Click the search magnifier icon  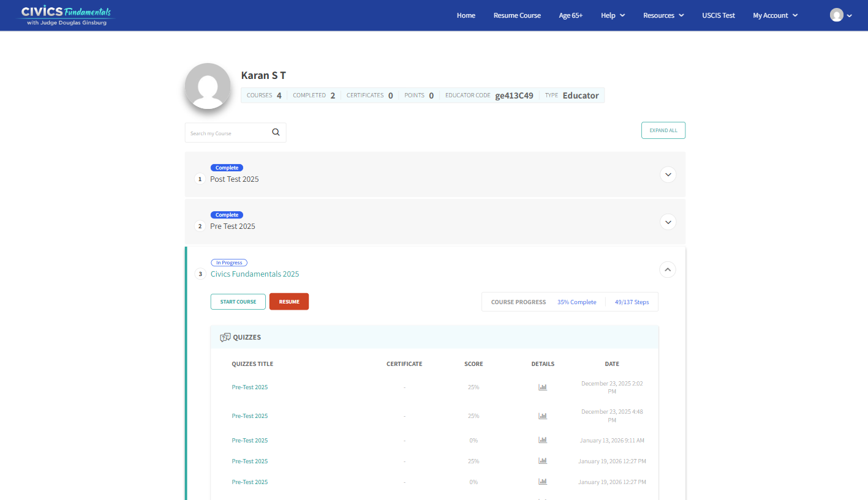276,132
